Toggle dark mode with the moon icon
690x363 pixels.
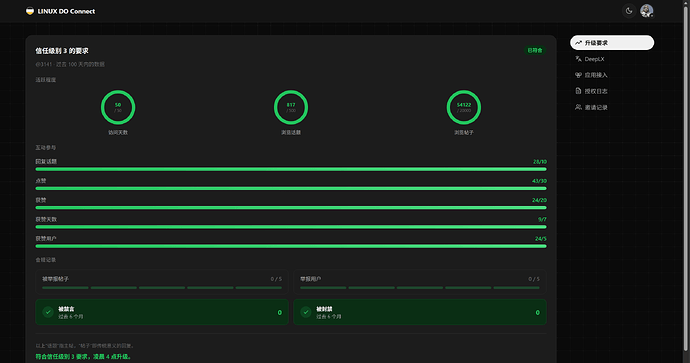pyautogui.click(x=629, y=11)
